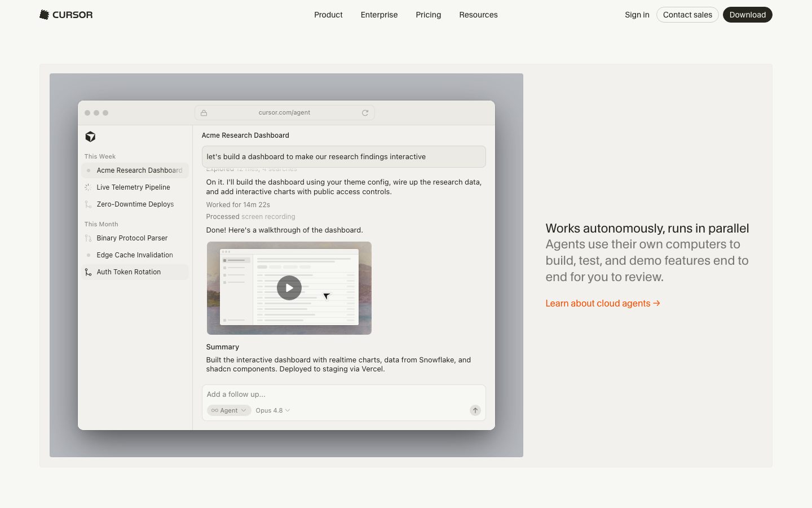Screen dimensions: 812x508
Task: Click the send arrow button
Action: pyautogui.click(x=475, y=410)
